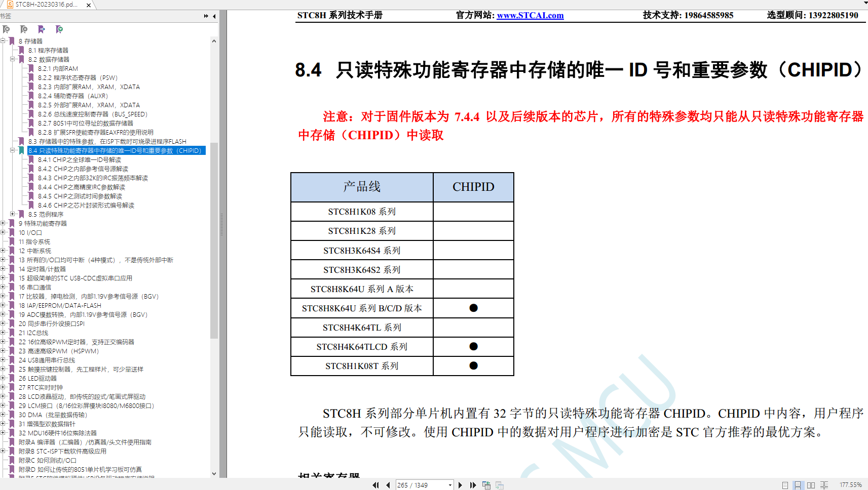Collapse the 8.4 CHIPID bookmark node
The width and height of the screenshot is (868, 490).
tap(13, 150)
